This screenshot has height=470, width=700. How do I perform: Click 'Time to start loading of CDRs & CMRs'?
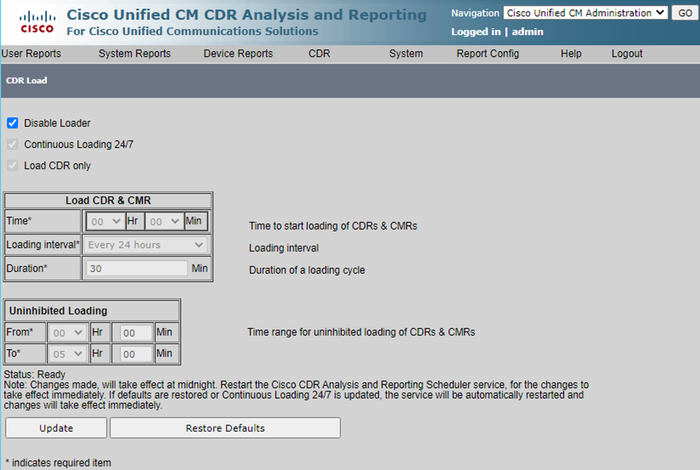tap(333, 226)
